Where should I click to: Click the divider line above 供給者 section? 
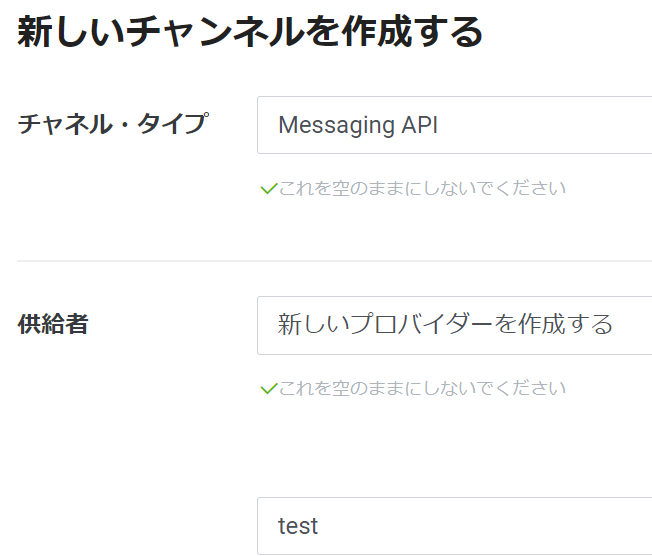coord(334,261)
